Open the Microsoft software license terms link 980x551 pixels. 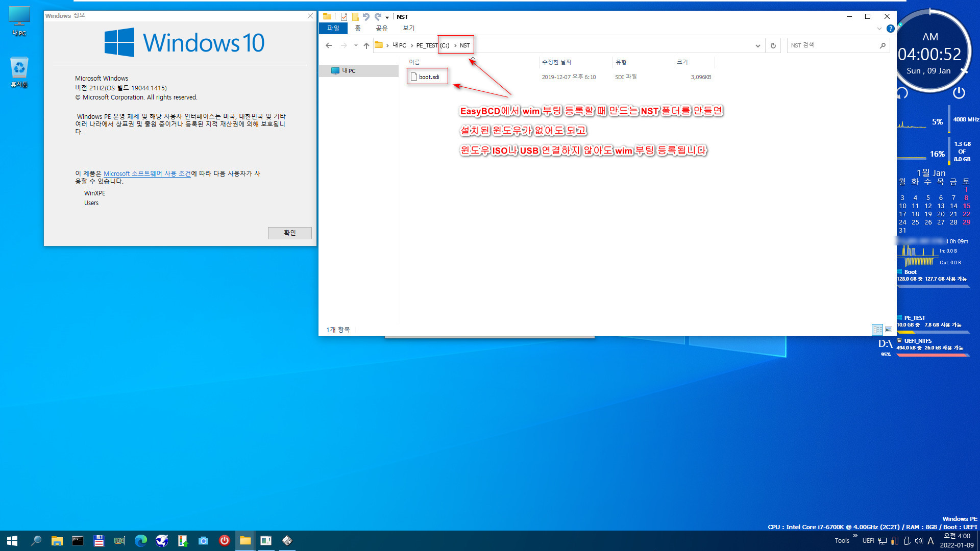147,173
